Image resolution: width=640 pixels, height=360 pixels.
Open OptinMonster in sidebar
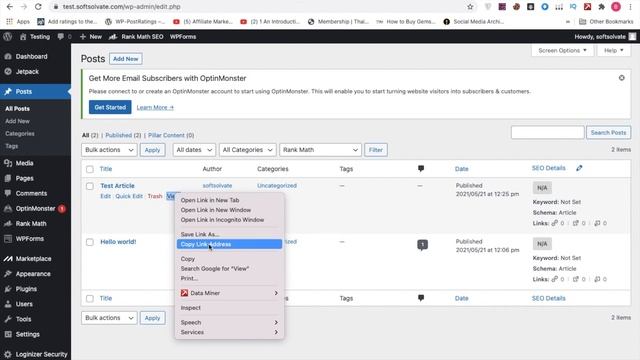pos(35,208)
